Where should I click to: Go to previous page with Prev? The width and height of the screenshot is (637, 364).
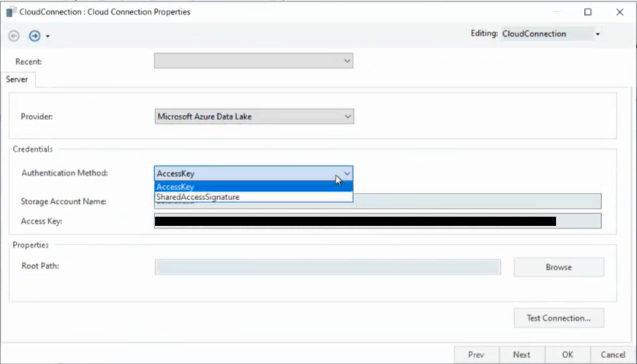[476, 355]
